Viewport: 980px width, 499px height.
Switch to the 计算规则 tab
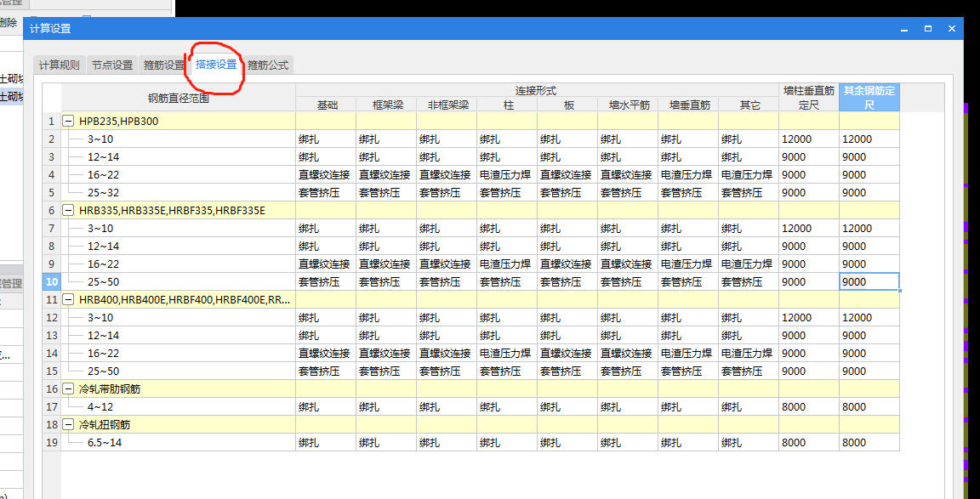click(60, 65)
